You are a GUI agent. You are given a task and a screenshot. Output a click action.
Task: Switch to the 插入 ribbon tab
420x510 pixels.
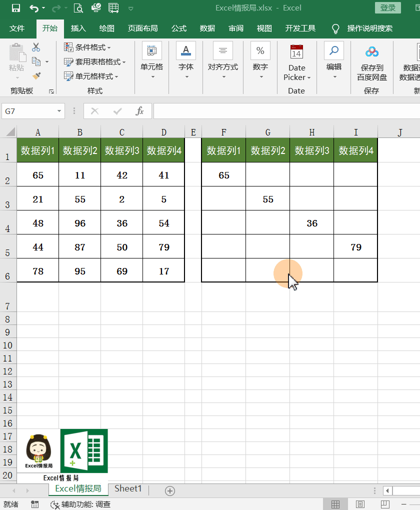pyautogui.click(x=78, y=28)
